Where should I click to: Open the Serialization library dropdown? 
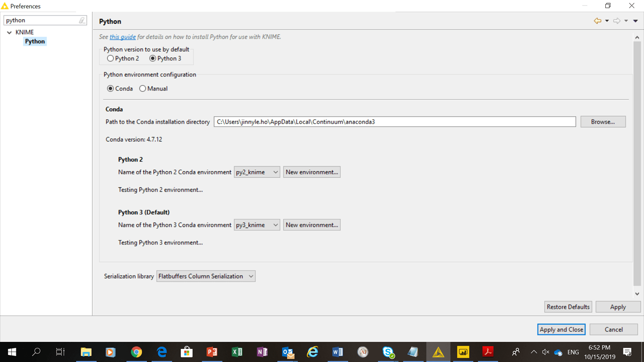(x=251, y=276)
